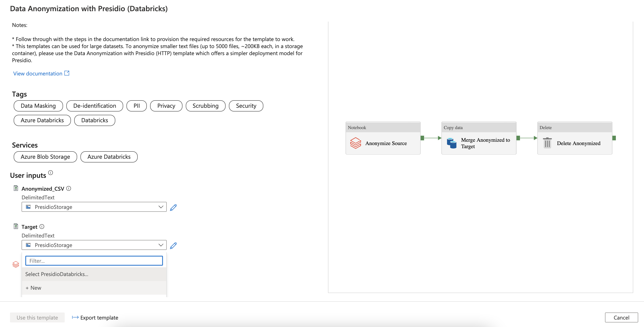This screenshot has width=644, height=327.
Task: Click the Copy data database icon
Action: (x=452, y=143)
